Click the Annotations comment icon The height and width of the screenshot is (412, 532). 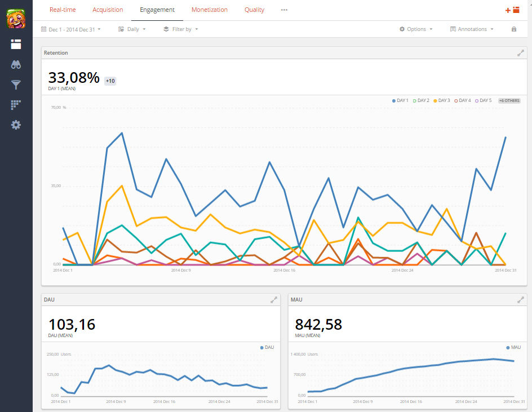(453, 29)
